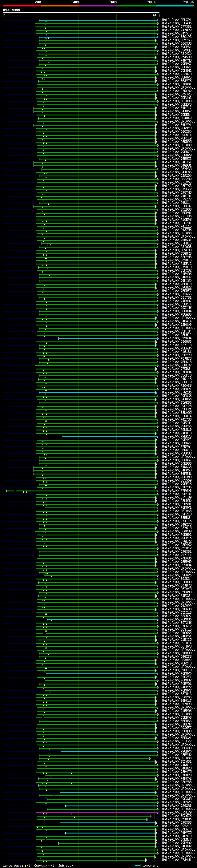The height and width of the screenshot is (868, 197).
Task: Select the UniRef100_B4KTL7 entry
Action: [176, 108]
